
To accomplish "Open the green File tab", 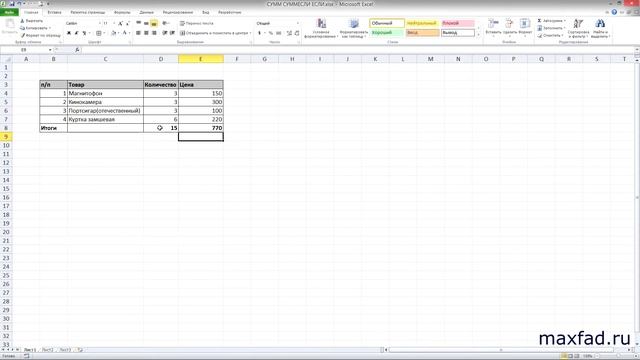I will pyautogui.click(x=9, y=12).
